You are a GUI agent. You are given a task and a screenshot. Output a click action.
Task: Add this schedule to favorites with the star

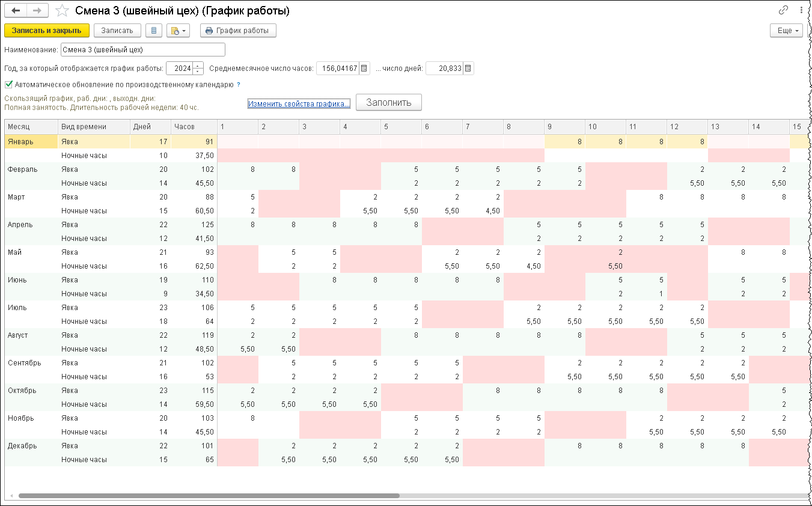[61, 11]
